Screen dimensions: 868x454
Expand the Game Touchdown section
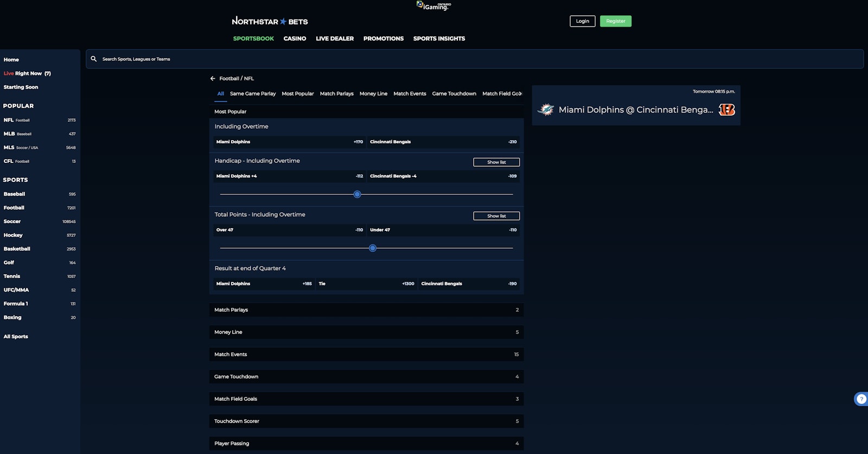point(366,376)
